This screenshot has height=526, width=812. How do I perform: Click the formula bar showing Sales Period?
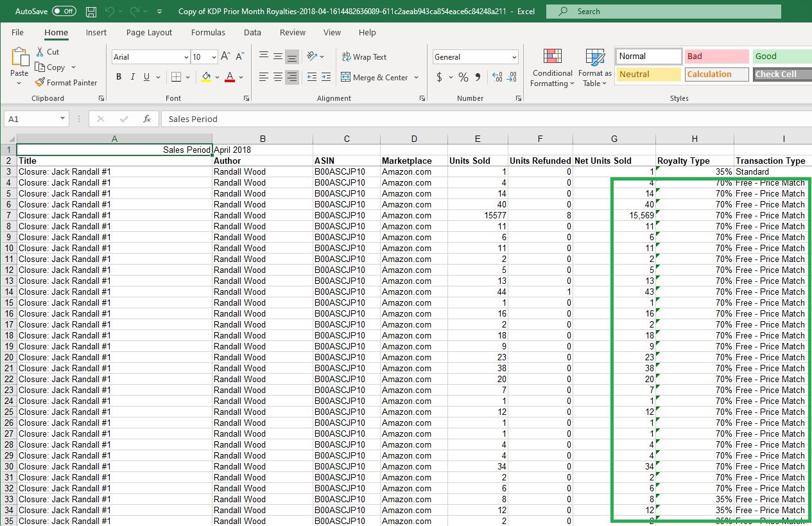(x=486, y=119)
